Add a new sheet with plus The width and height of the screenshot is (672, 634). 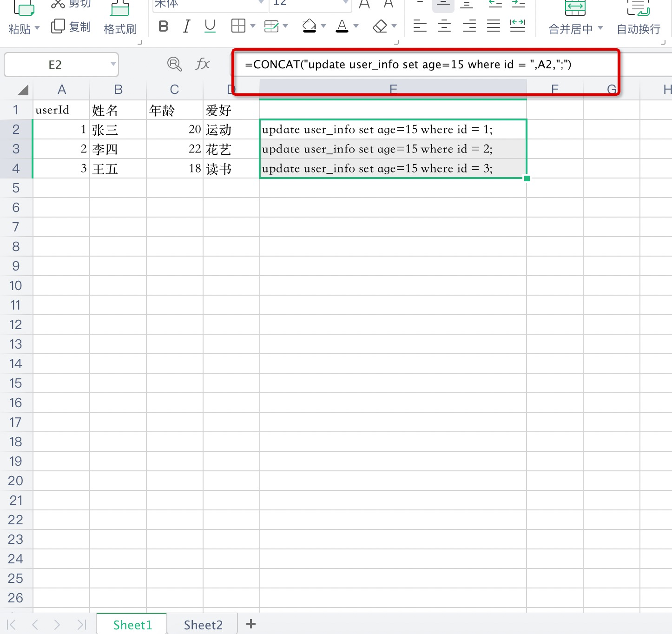[x=251, y=624]
